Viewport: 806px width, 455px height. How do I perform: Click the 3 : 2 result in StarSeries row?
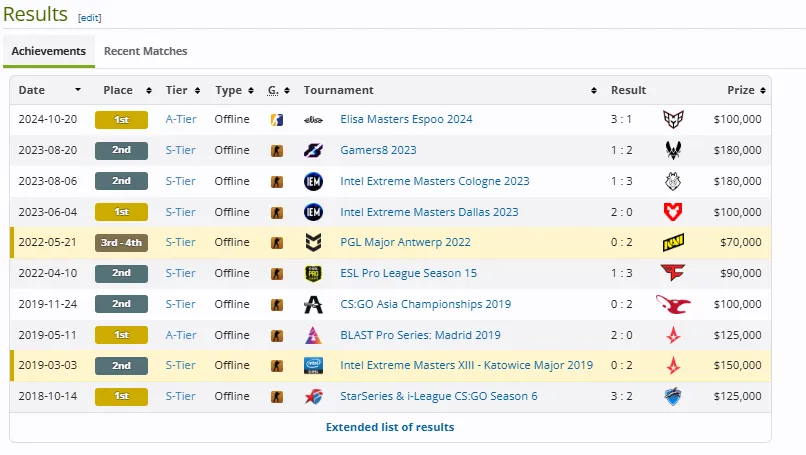[621, 396]
